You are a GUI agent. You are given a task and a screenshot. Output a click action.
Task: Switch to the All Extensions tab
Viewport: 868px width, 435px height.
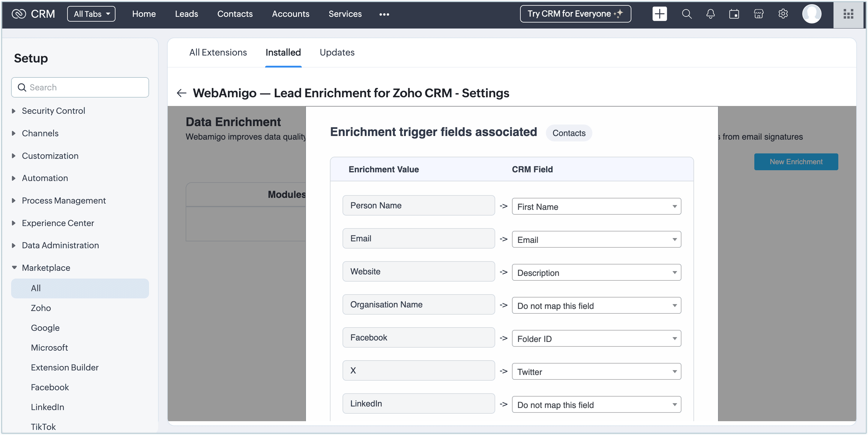tap(218, 52)
